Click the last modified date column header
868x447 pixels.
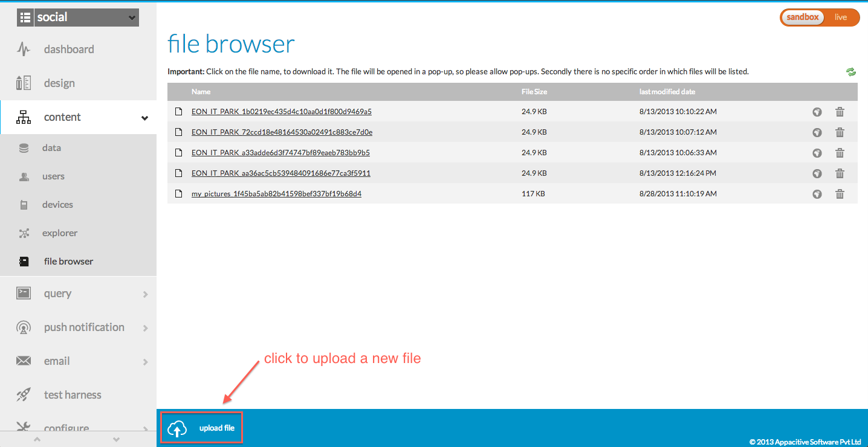pyautogui.click(x=667, y=92)
